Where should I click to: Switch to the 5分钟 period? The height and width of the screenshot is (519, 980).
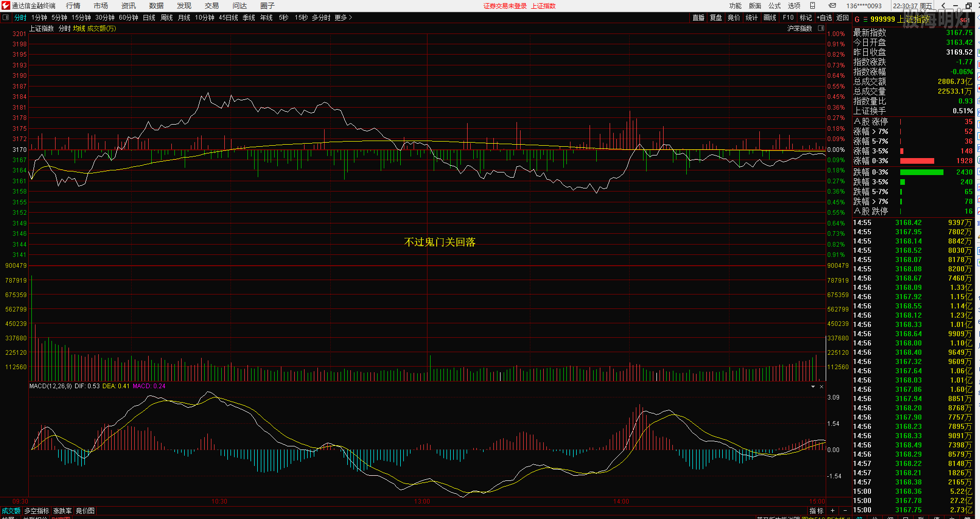pyautogui.click(x=59, y=18)
